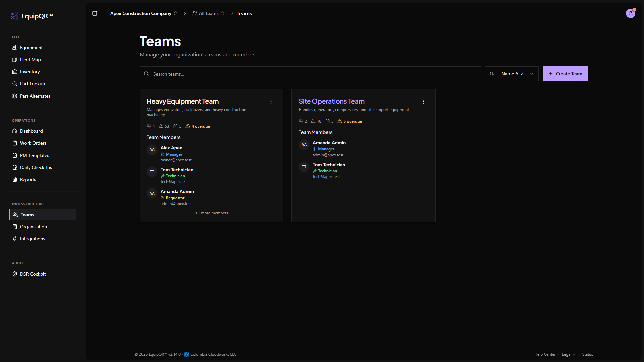Image resolution: width=644 pixels, height=362 pixels.
Task: Click overdue warning icon on Heavy Equipment Team
Action: click(188, 126)
